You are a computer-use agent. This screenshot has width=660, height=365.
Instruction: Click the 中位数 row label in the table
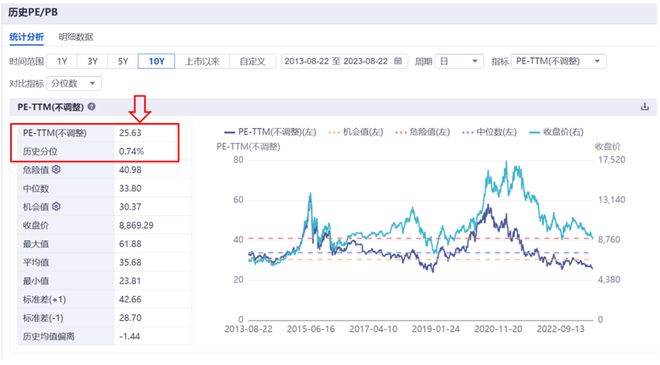(x=36, y=189)
